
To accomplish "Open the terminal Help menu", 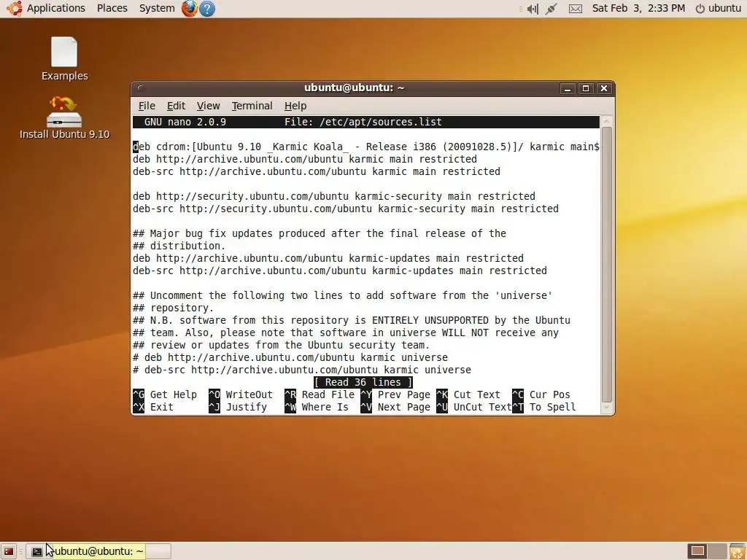I will [x=295, y=106].
